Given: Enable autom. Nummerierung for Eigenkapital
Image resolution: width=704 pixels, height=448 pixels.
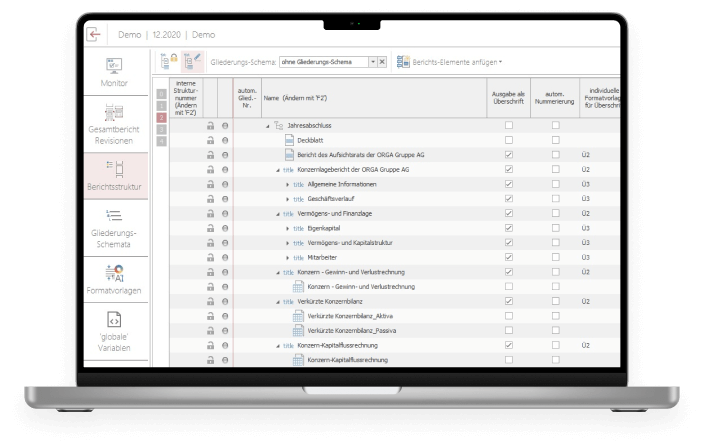Looking at the screenshot, I should click(556, 228).
